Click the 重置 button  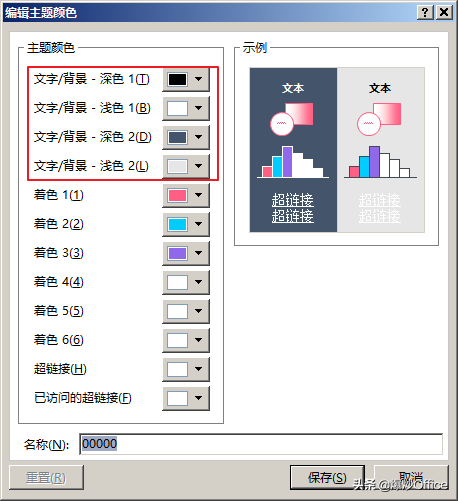tap(46, 478)
